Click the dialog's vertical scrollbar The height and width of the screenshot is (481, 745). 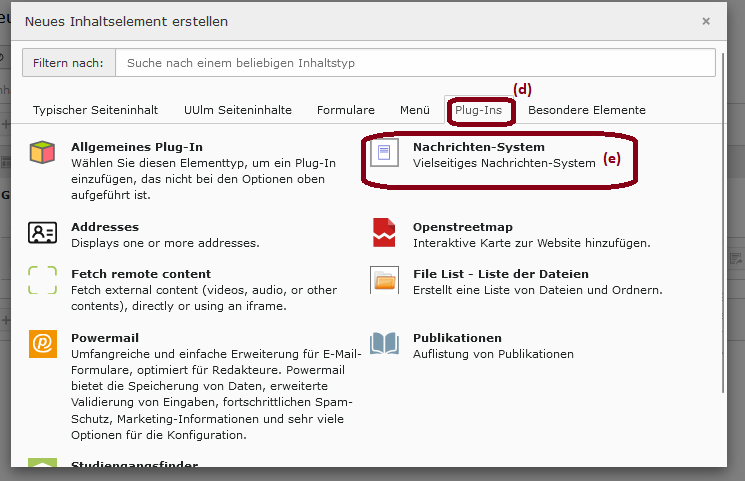pos(723,220)
